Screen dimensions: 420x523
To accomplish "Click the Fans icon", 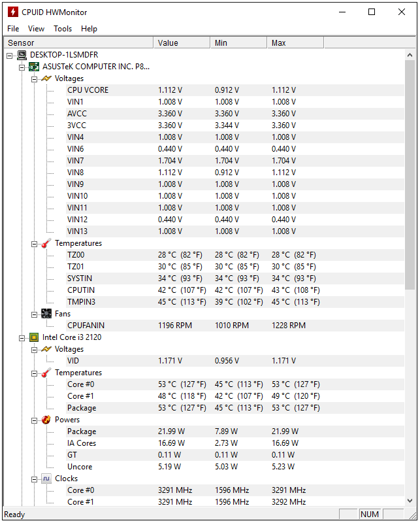I will (46, 314).
